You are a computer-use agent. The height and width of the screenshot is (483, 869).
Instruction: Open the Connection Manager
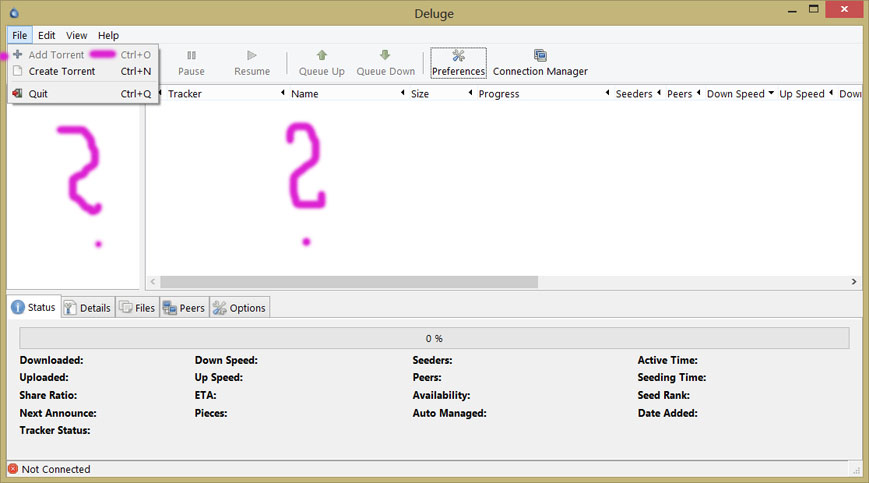pyautogui.click(x=540, y=63)
